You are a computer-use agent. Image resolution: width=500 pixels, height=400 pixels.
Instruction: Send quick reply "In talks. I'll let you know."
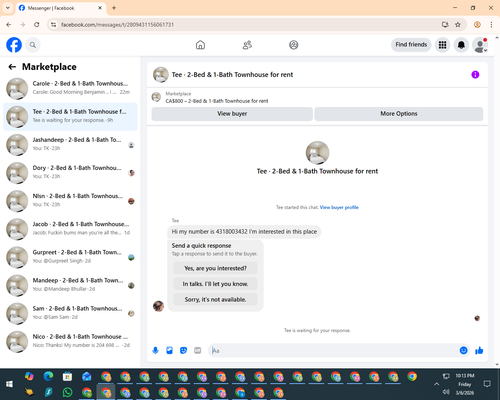point(215,284)
